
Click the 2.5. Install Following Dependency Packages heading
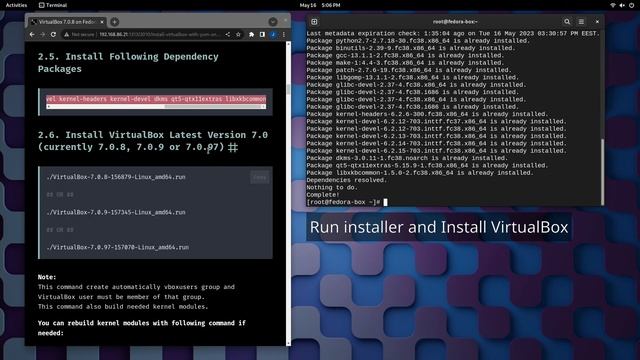(128, 62)
